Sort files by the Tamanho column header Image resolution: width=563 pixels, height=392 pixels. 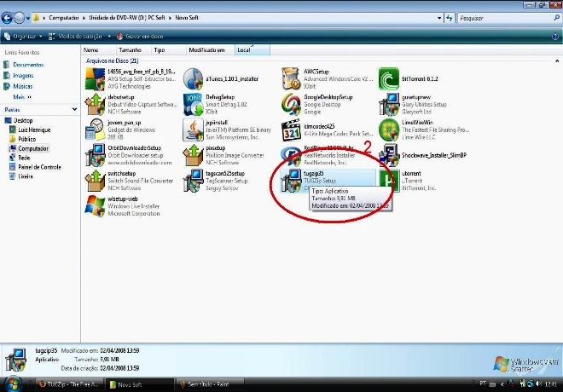click(x=130, y=51)
